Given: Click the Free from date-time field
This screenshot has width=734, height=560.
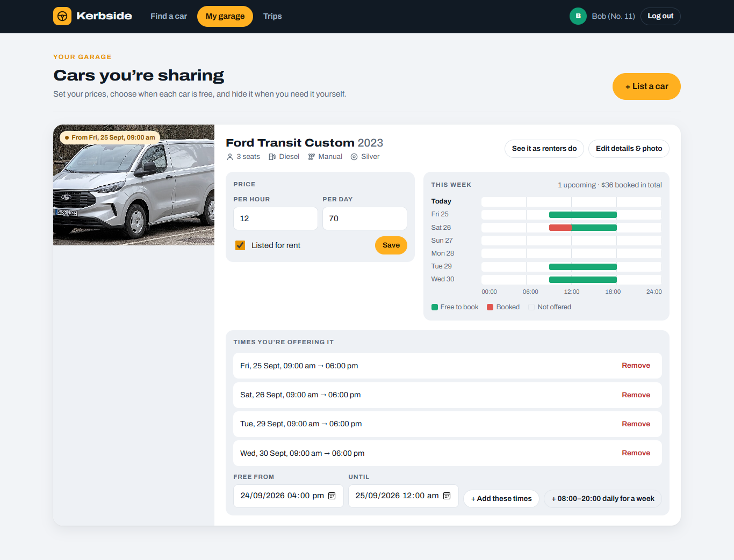Looking at the screenshot, I should pos(288,496).
